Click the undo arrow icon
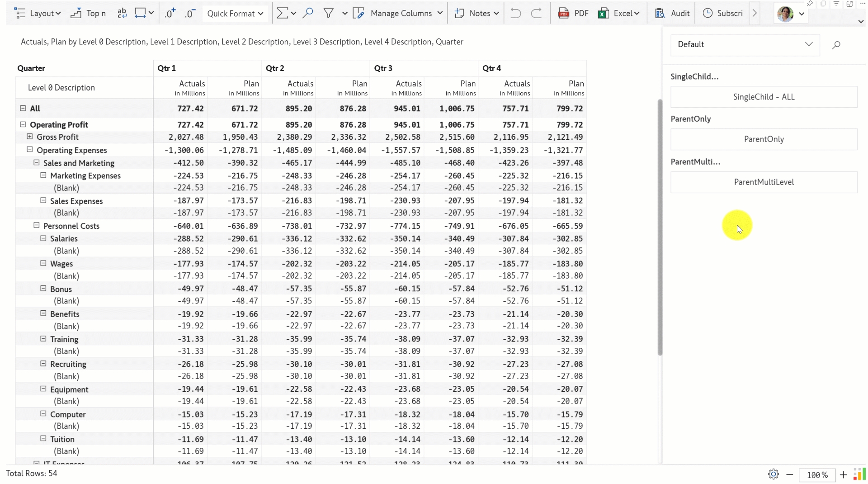Screen dimensions: 868x484 pyautogui.click(x=515, y=14)
